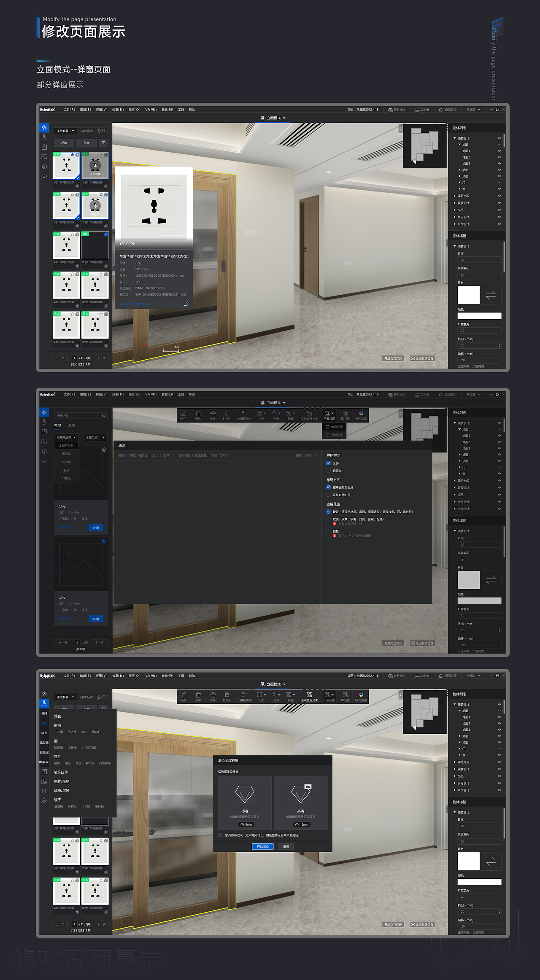
Task: Enable the 软装 application scope checkbox
Action: pos(329,520)
